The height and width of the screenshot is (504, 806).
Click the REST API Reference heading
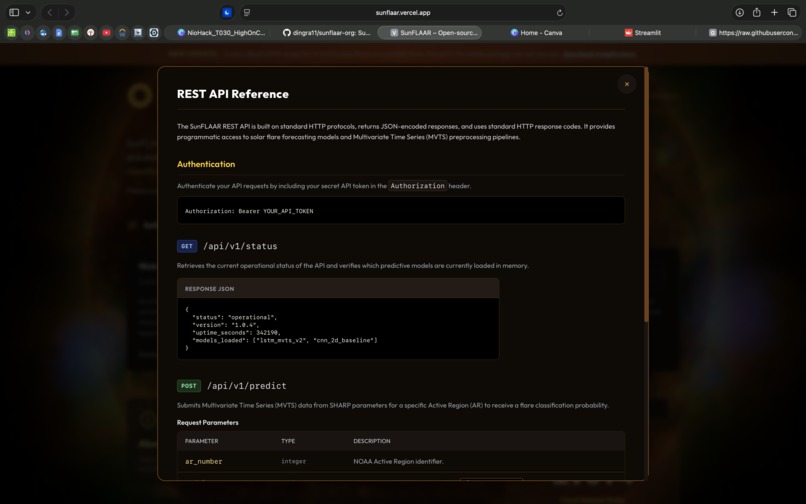tap(232, 94)
